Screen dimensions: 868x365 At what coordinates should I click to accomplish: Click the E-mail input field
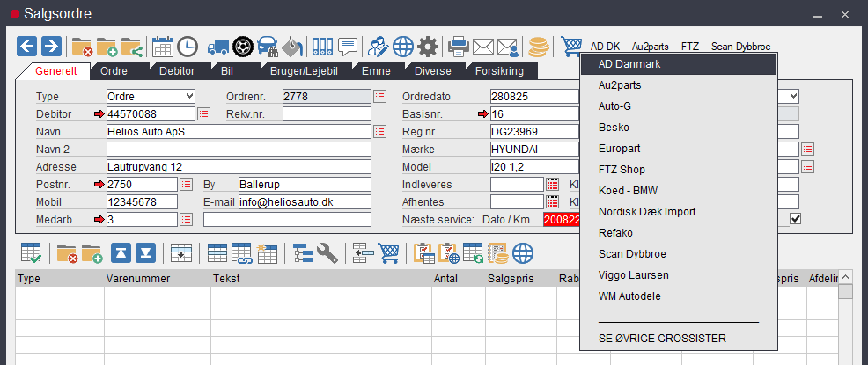click(x=291, y=201)
